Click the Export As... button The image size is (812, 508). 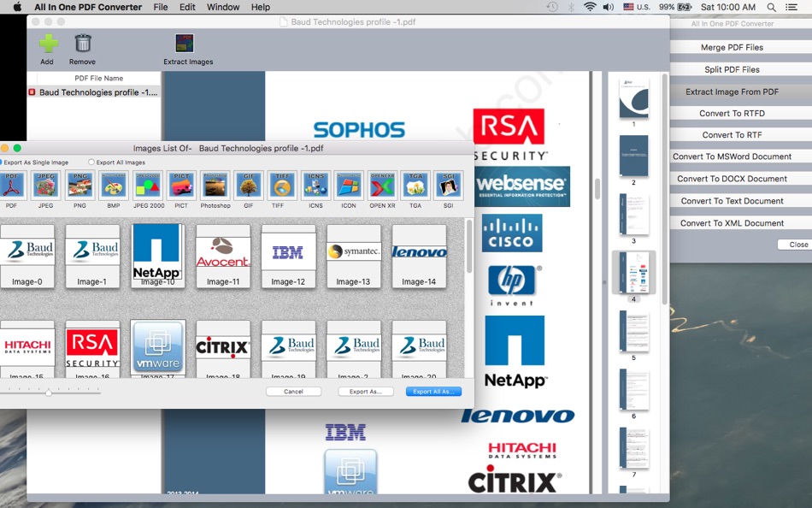tap(366, 392)
